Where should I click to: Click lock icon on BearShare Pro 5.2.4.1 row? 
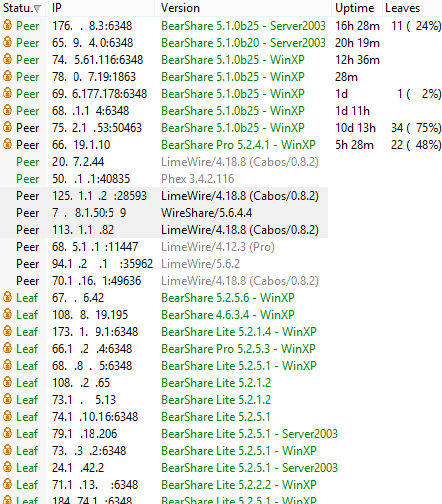7,144
